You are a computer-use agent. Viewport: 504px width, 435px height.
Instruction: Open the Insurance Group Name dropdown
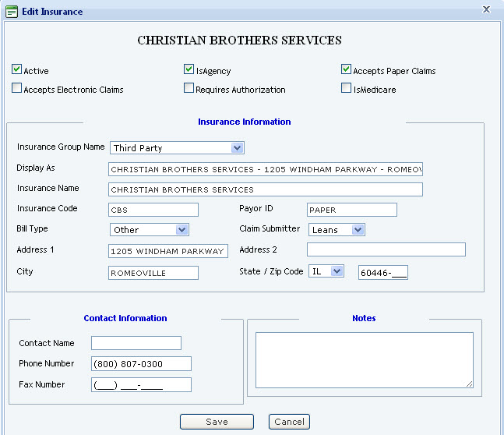click(177, 148)
